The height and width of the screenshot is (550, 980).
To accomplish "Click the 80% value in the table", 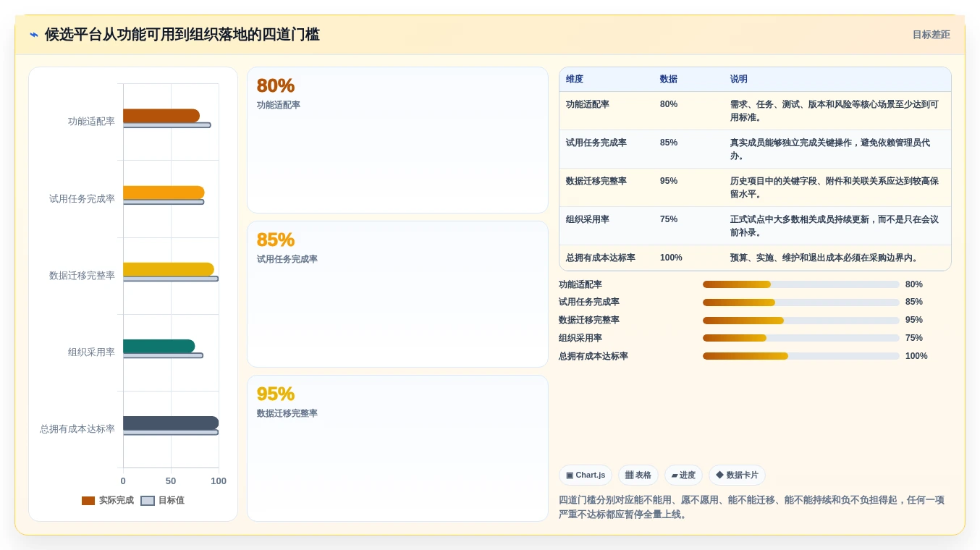I will [669, 105].
